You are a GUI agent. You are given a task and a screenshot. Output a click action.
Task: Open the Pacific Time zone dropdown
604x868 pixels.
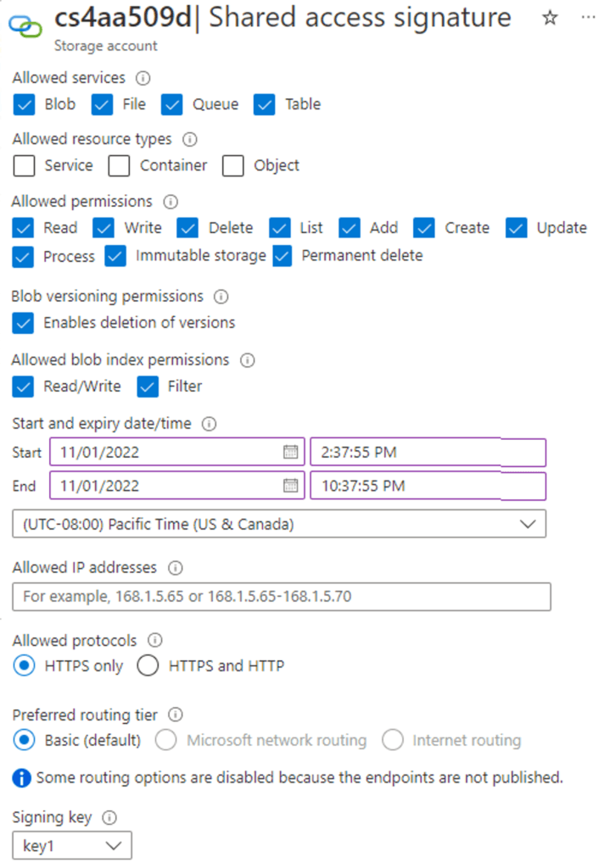pos(279,524)
